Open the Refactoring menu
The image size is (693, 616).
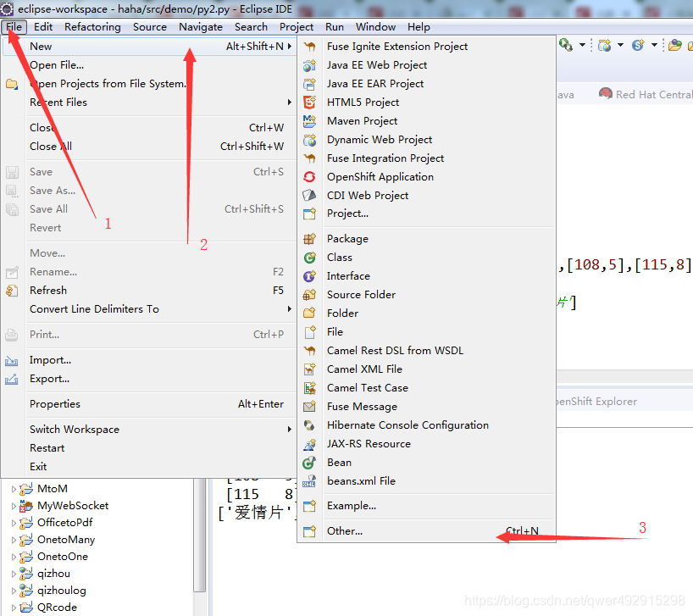[x=92, y=27]
